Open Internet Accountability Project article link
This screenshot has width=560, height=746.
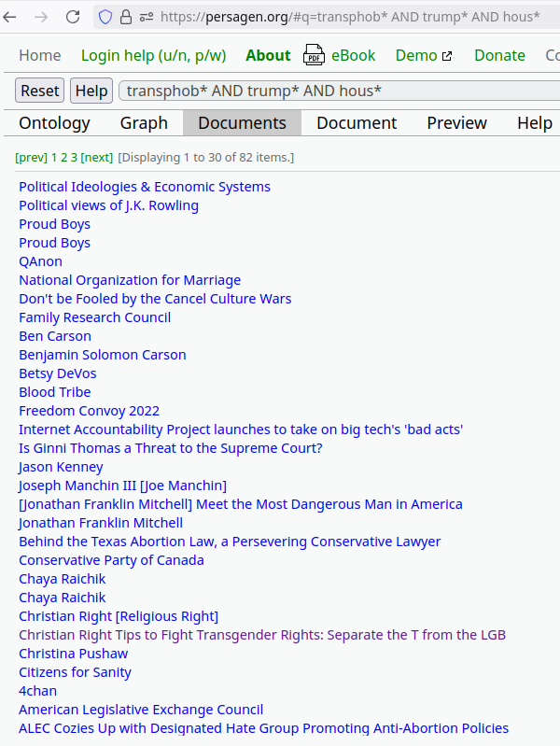(x=241, y=429)
